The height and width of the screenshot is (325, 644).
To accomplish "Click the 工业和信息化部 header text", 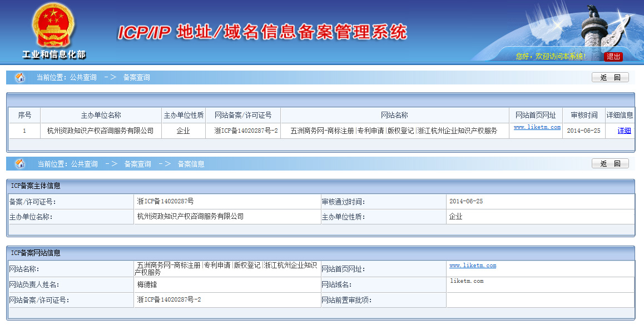I will (x=54, y=54).
